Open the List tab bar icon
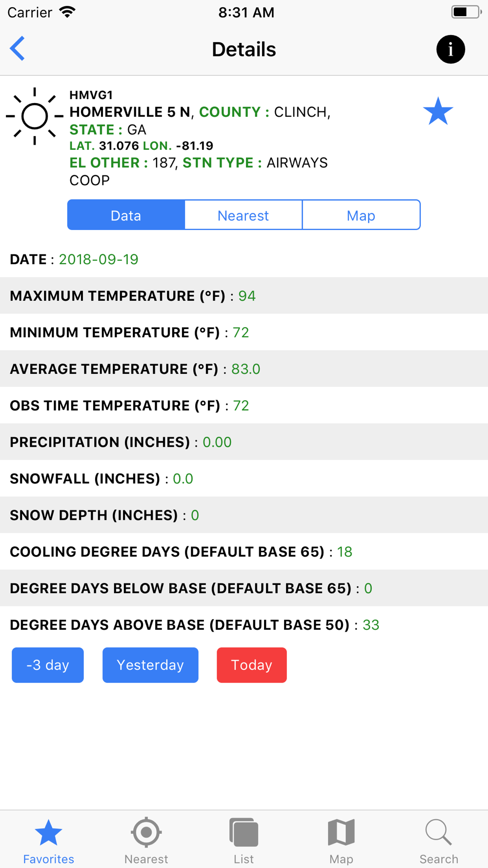488x868 pixels. (244, 832)
